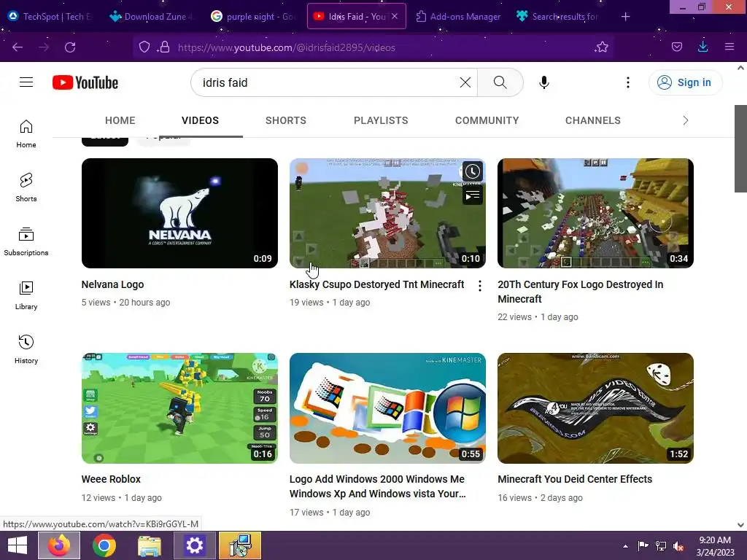Switch to the channel HOME tab
747x560 pixels.
click(x=120, y=120)
